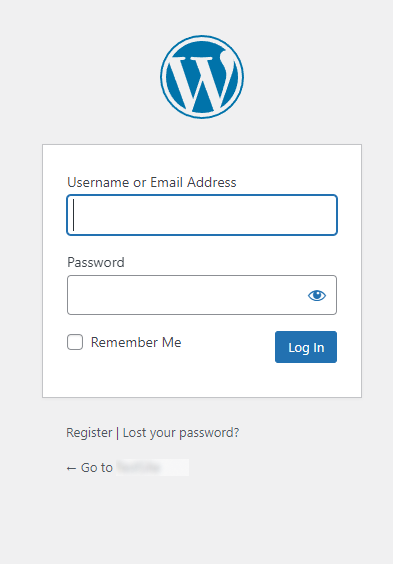Show password using the eye icon
This screenshot has width=393, height=564.
317,295
